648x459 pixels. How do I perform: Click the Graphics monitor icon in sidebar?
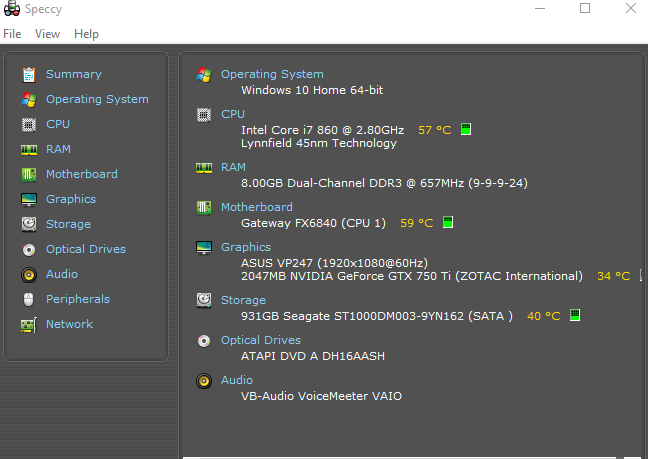[29, 199]
